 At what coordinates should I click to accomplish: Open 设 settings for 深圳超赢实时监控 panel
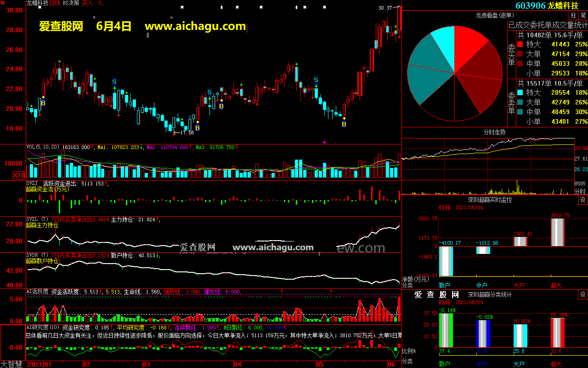(582, 200)
